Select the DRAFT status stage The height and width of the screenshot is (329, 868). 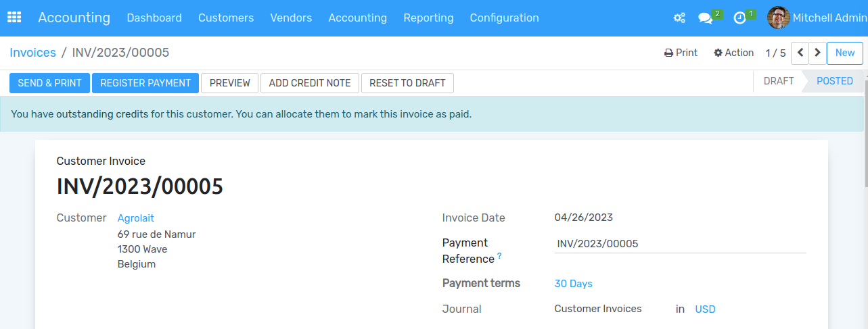click(779, 81)
